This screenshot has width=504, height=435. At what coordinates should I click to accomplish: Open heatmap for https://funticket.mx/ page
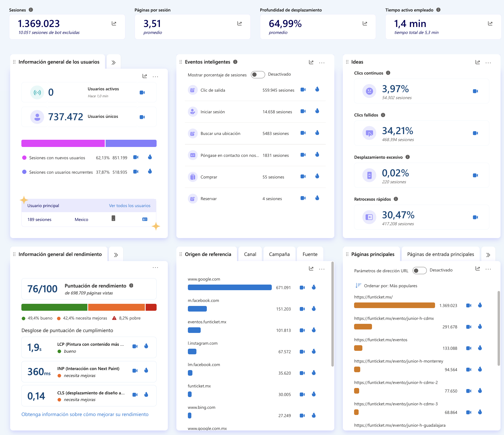click(x=480, y=305)
